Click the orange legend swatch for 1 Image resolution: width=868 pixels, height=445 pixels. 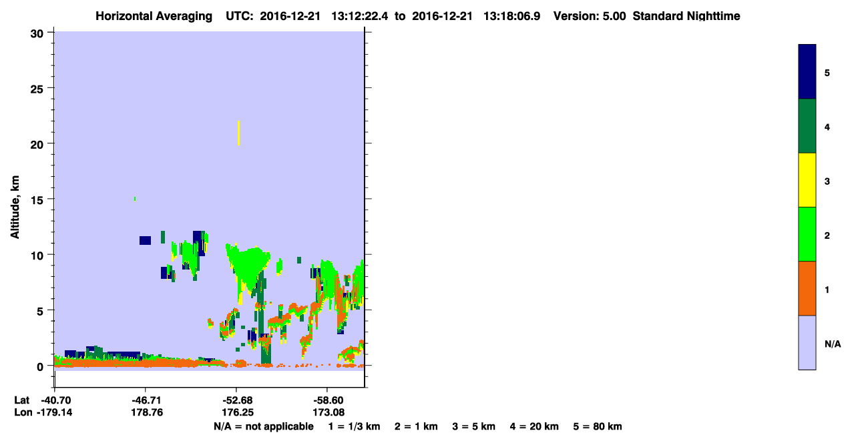tap(807, 288)
